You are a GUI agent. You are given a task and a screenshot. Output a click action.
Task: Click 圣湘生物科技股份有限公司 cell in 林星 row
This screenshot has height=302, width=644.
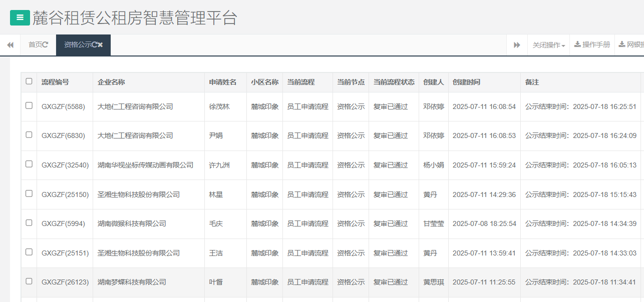(139, 194)
